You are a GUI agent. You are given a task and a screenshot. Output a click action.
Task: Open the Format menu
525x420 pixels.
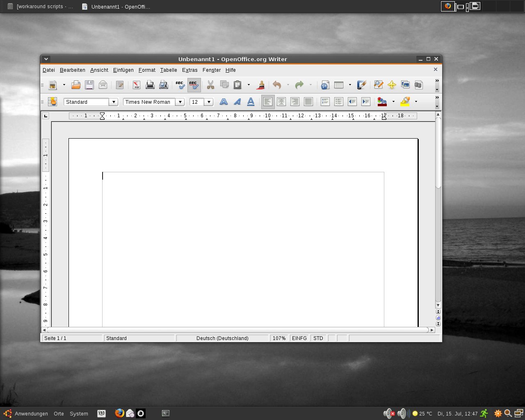147,70
